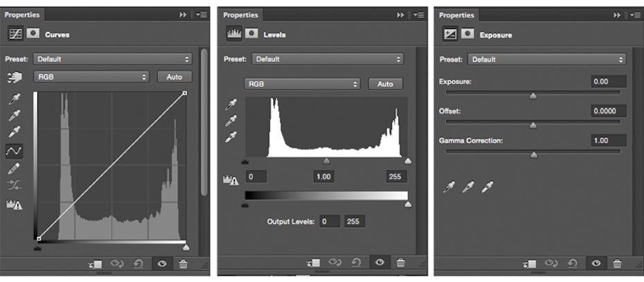This screenshot has width=644, height=282.
Task: Pick the gray point eyedropper in Exposure
Action: [x=468, y=187]
